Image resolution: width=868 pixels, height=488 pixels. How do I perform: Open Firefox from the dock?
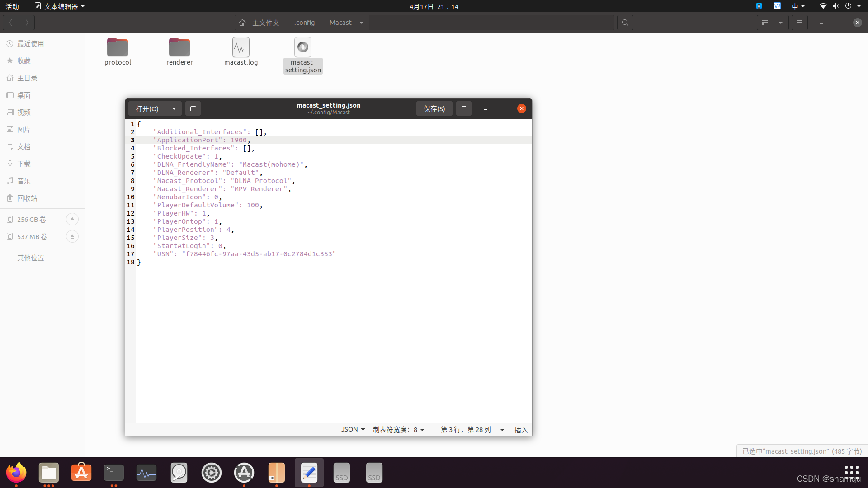tap(16, 473)
